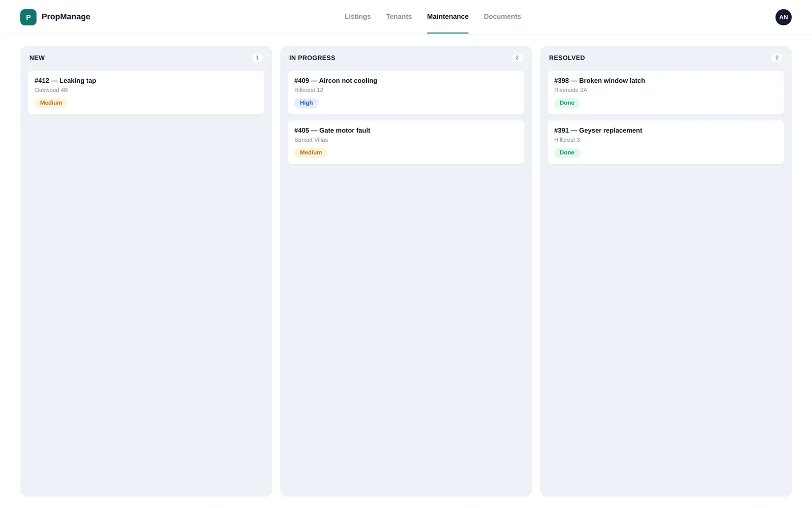
Task: Click the Done badge on Geyser replacement
Action: [567, 153]
